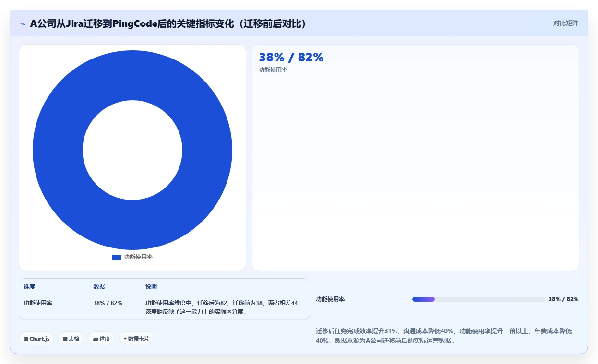Click the 数据卡片 tag button
The width and height of the screenshot is (598, 364).
(136, 339)
